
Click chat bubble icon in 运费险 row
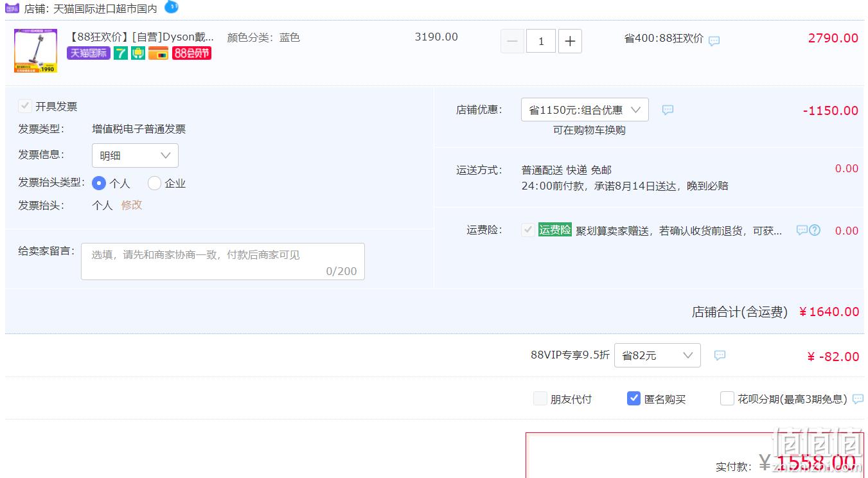[x=802, y=230]
